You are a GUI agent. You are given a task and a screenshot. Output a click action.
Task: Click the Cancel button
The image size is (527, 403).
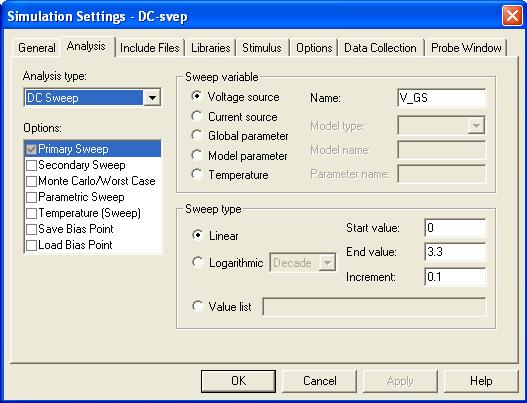coord(319,381)
